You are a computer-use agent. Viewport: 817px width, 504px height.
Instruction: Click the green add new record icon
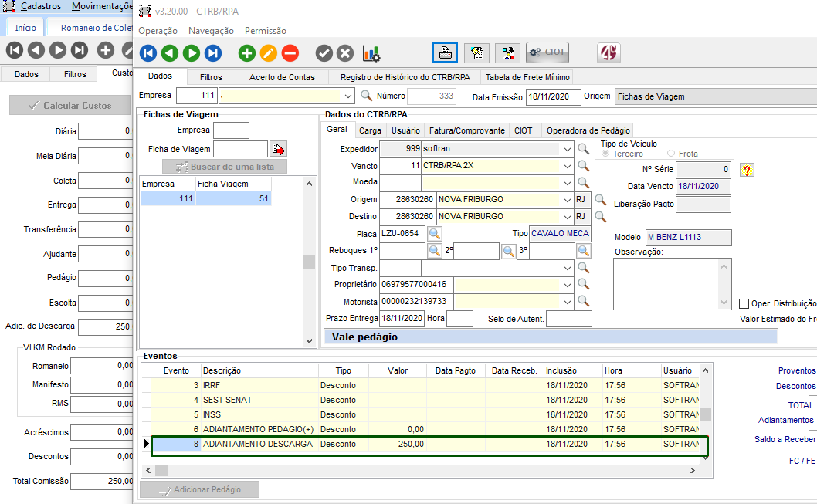[246, 53]
